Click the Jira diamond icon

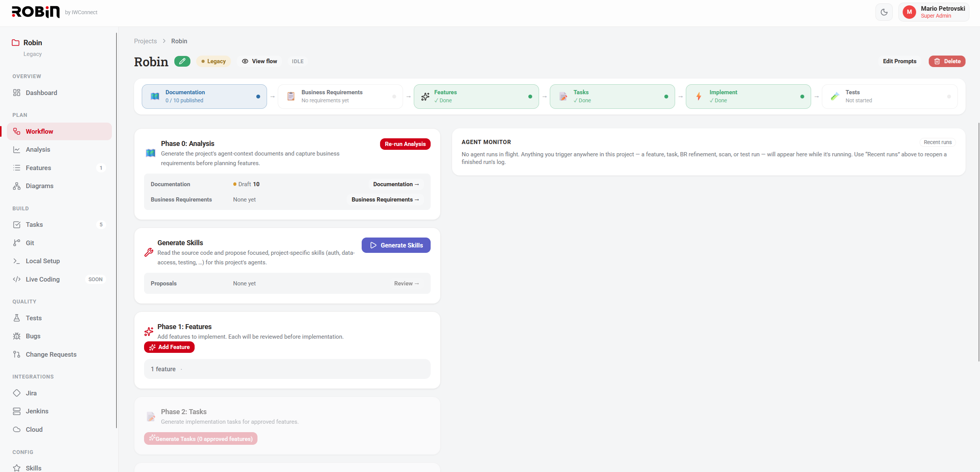[x=16, y=393]
